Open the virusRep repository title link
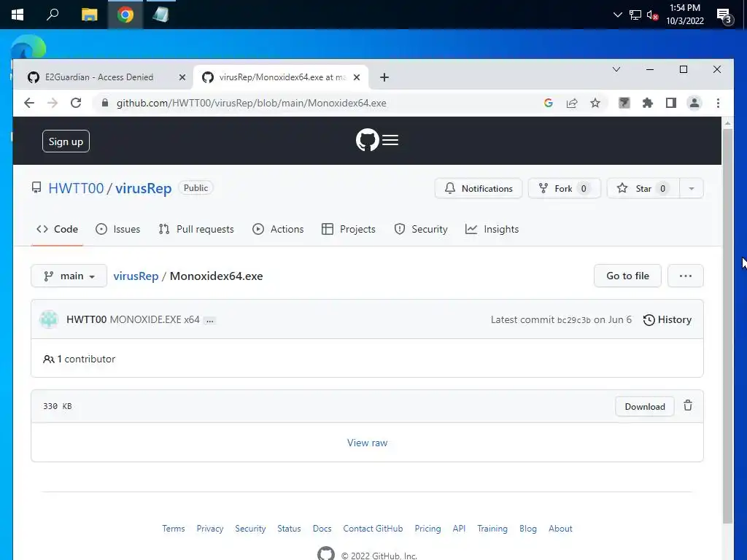The height and width of the screenshot is (560, 747). 144,188
